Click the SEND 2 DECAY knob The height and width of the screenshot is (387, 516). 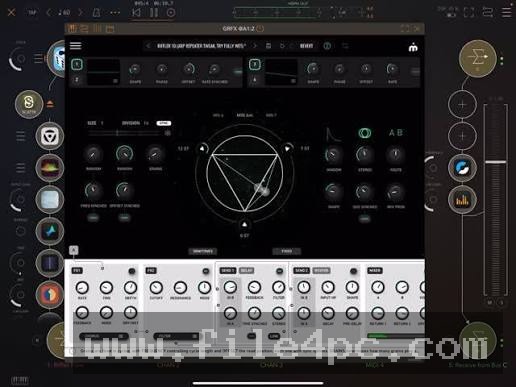pyautogui.click(x=328, y=313)
